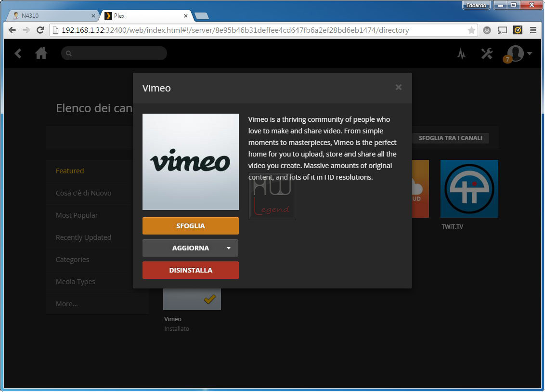545x392 pixels.
Task: Click the AGGIORNA update button
Action: tap(191, 248)
